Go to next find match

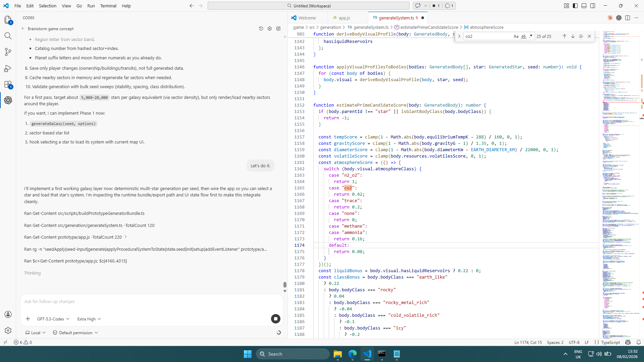[573, 36]
